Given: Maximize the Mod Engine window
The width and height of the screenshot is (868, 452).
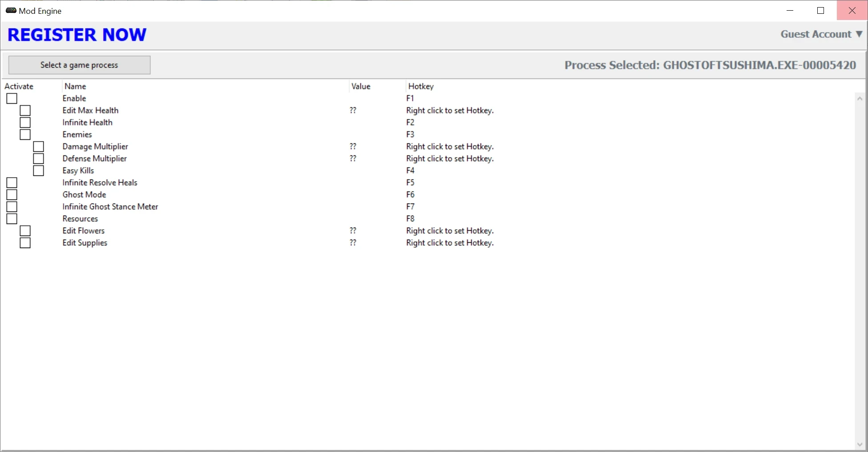Looking at the screenshot, I should pyautogui.click(x=820, y=11).
